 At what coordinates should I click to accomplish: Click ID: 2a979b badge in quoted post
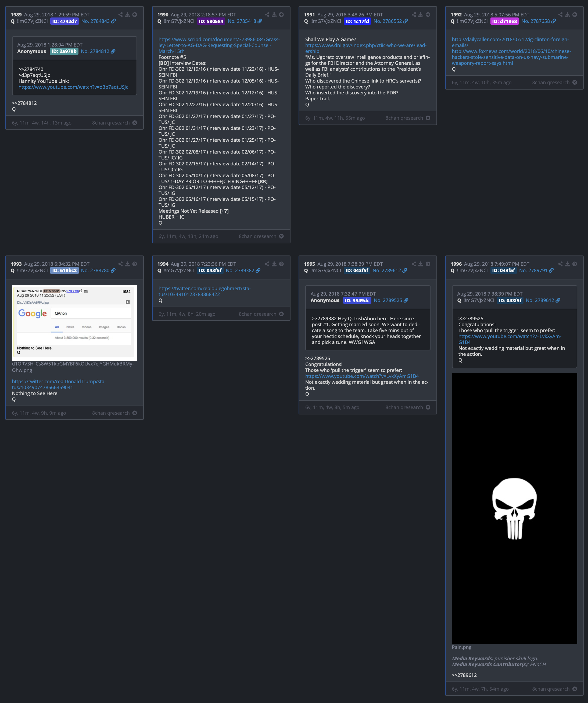click(x=64, y=51)
